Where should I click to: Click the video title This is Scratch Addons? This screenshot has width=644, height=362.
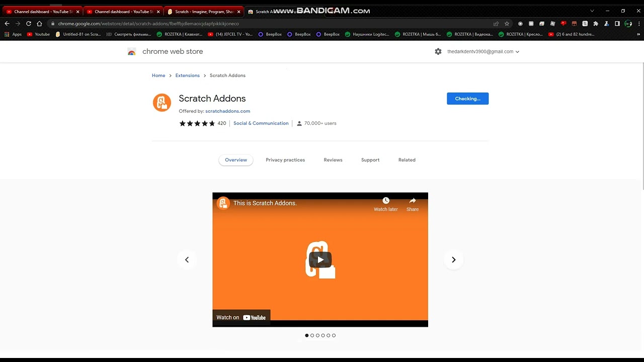265,203
